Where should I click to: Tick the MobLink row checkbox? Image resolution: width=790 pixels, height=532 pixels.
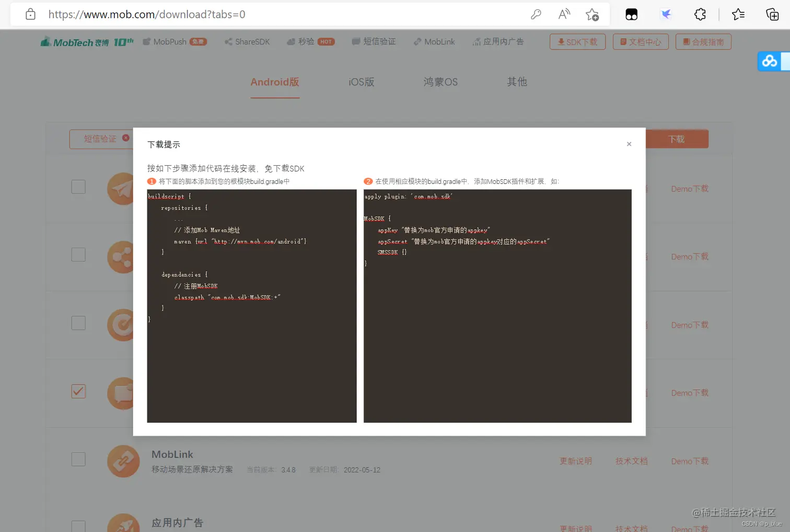click(78, 459)
